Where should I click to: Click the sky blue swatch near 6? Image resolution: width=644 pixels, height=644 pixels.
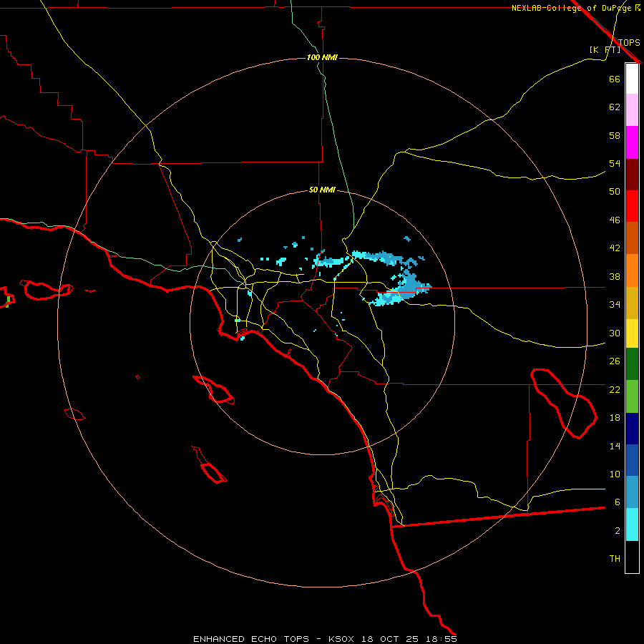click(x=632, y=492)
